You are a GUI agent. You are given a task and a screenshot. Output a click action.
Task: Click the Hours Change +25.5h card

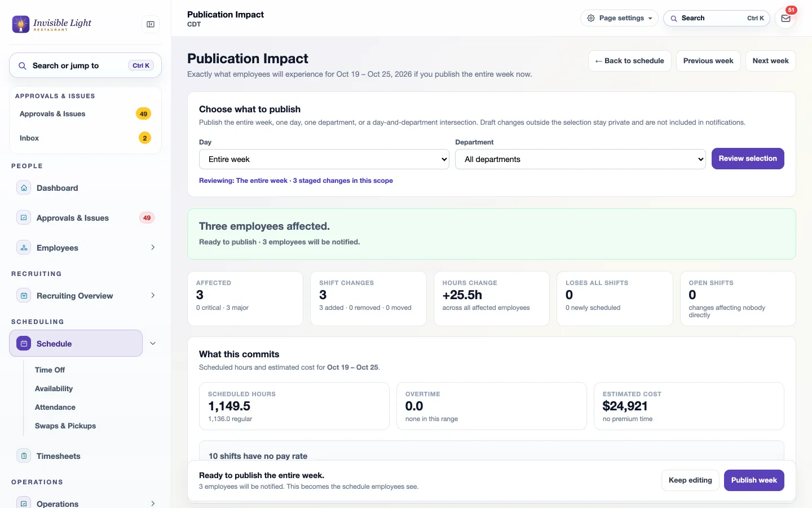tap(492, 299)
